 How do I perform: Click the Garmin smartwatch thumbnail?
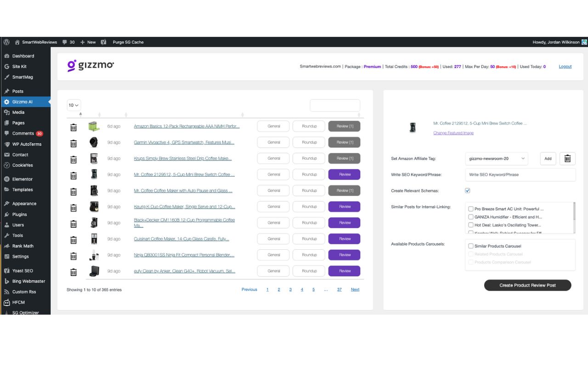pos(94,142)
